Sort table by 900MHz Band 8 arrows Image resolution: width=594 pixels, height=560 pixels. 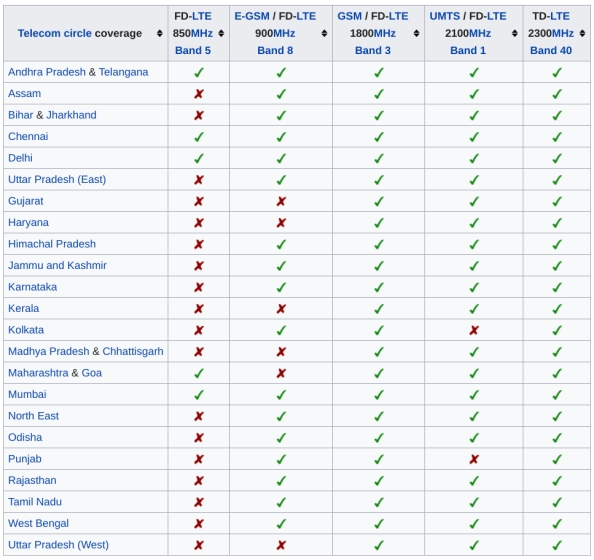(324, 33)
